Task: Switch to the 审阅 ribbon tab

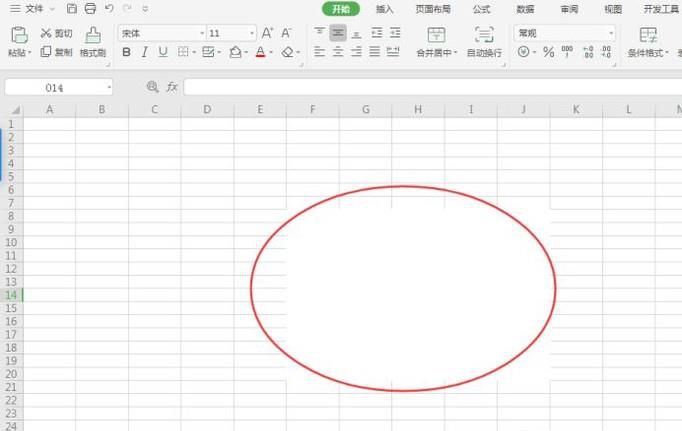Action: 569,9
